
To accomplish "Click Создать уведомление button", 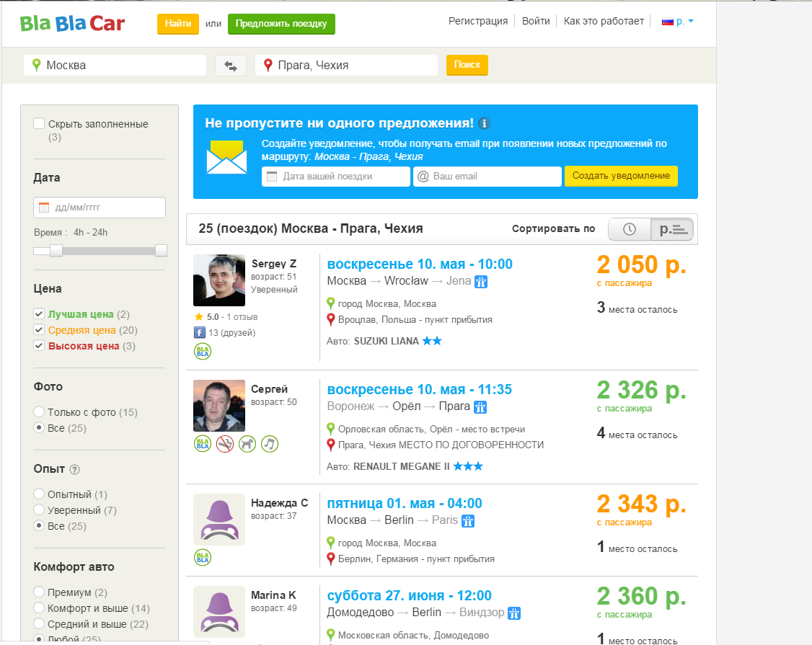I will (621, 176).
